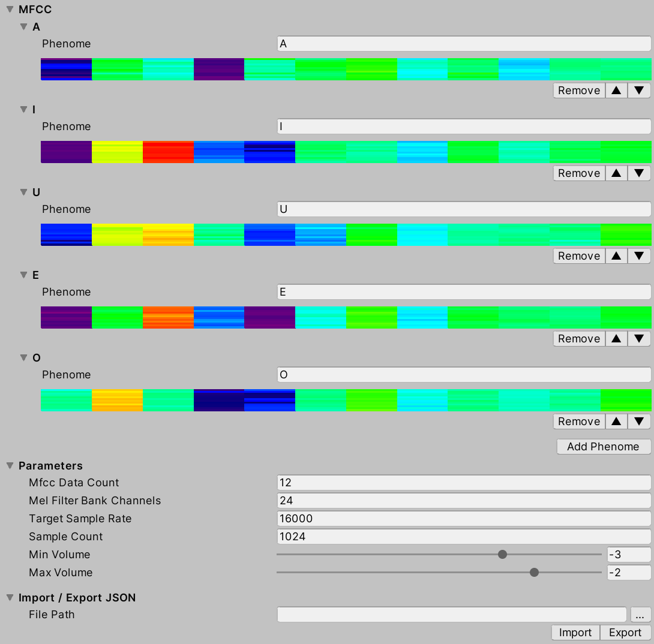This screenshot has width=654, height=644.
Task: Move phoneme O down with arrow
Action: [x=639, y=422]
